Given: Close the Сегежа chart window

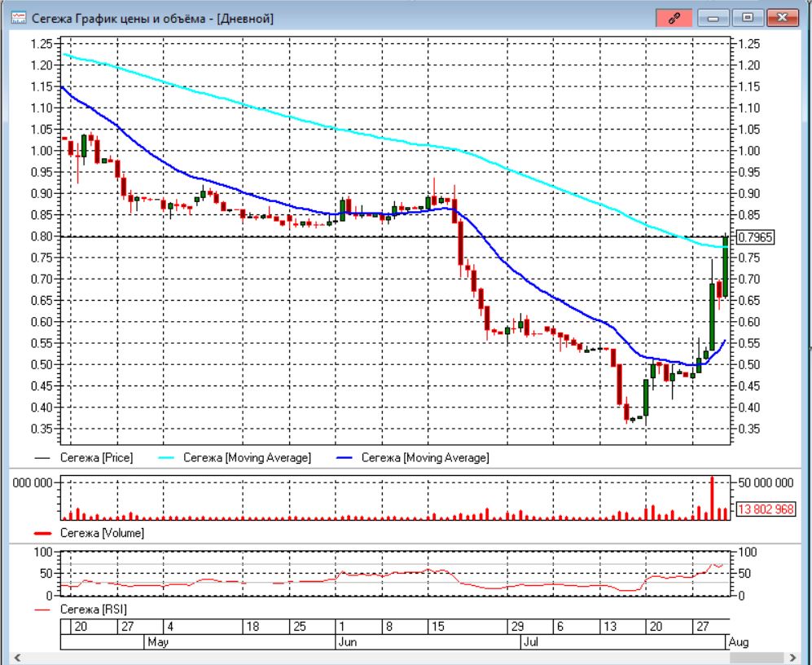Looking at the screenshot, I should pos(782,18).
